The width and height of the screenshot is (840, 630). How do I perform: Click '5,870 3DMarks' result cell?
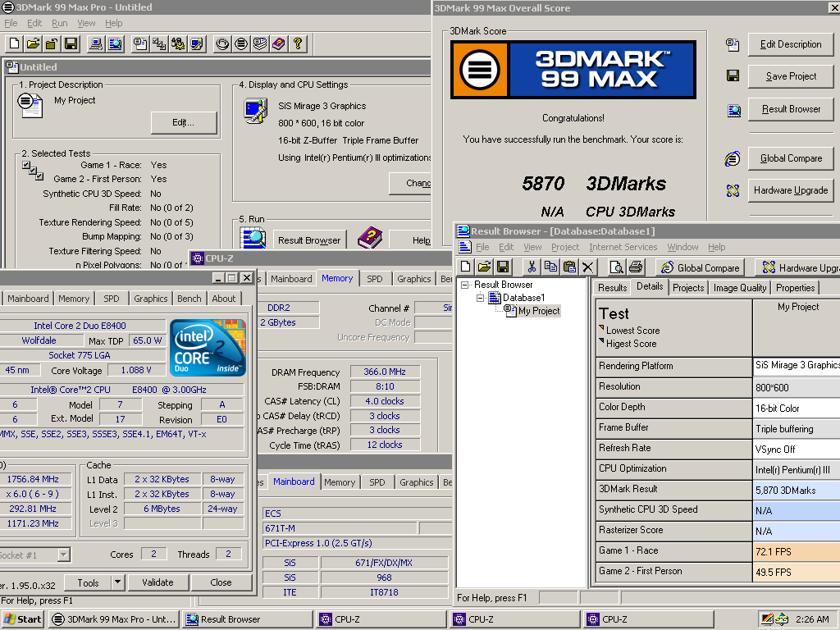[796, 491]
